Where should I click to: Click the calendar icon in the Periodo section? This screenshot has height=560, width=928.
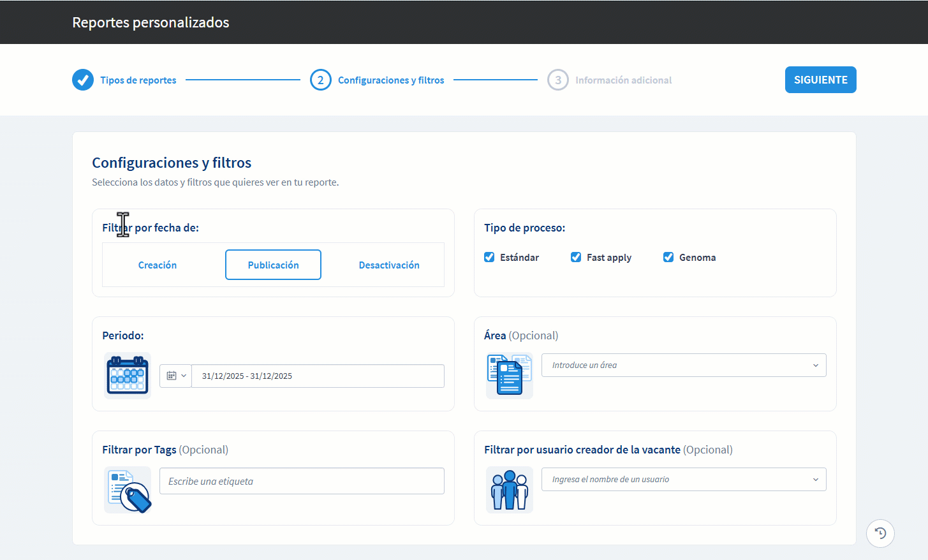[x=127, y=376]
